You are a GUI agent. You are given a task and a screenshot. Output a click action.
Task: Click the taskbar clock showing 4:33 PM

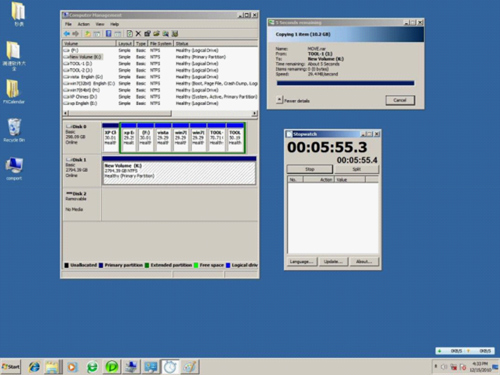[x=480, y=367]
